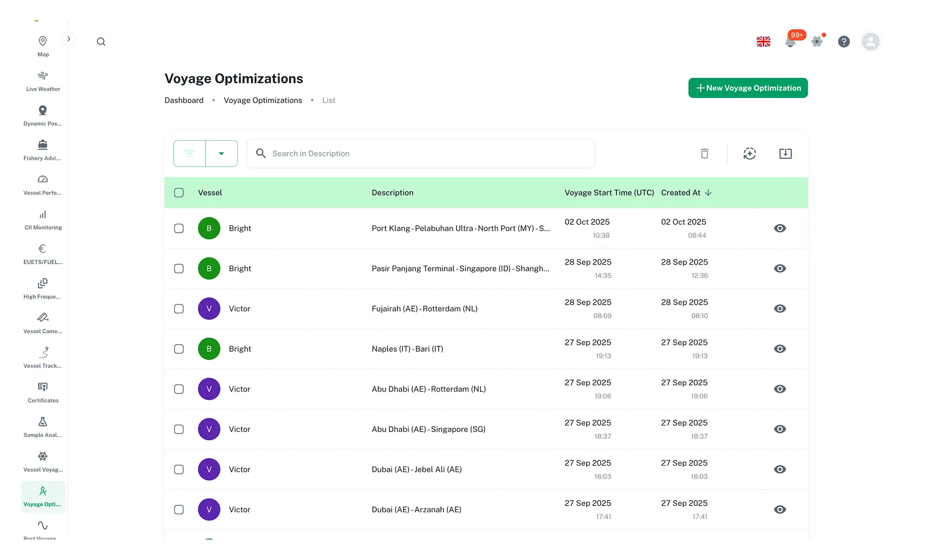The width and height of the screenshot is (925, 560).
Task: Open EUETS/FUEL sidebar item
Action: click(x=43, y=254)
